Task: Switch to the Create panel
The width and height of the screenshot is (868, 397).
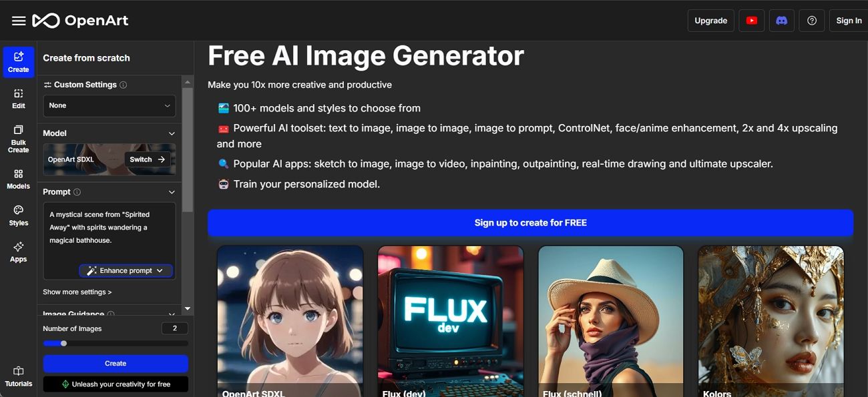Action: tap(18, 61)
